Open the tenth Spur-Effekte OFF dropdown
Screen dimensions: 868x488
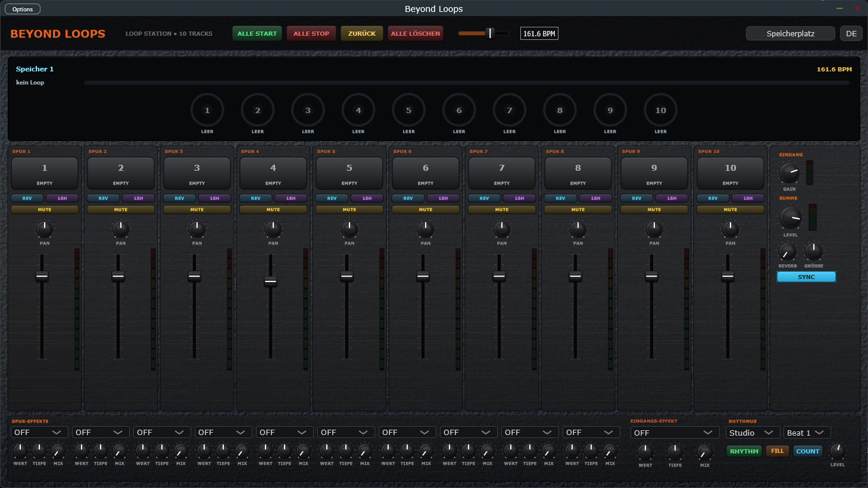591,433
